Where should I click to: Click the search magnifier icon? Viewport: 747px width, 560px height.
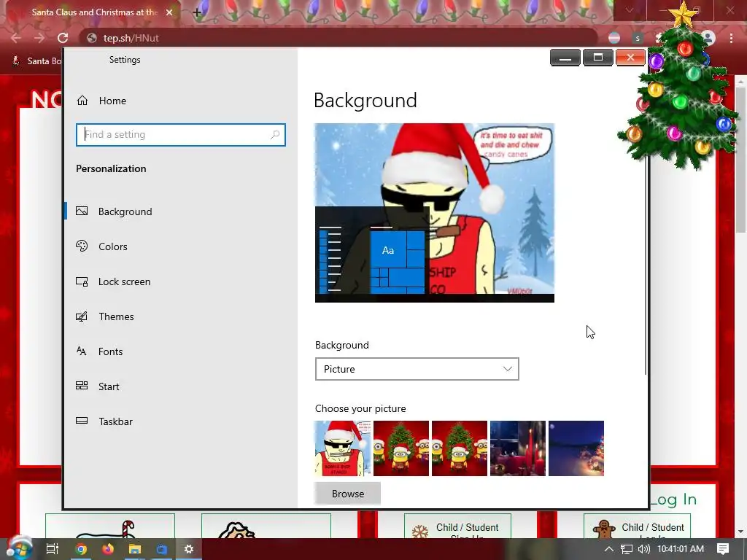(x=275, y=135)
